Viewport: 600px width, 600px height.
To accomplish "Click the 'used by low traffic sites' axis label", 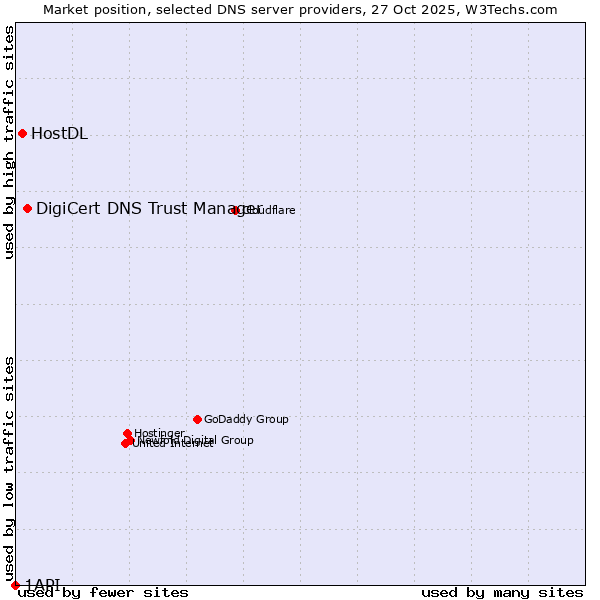I will 9,468.
